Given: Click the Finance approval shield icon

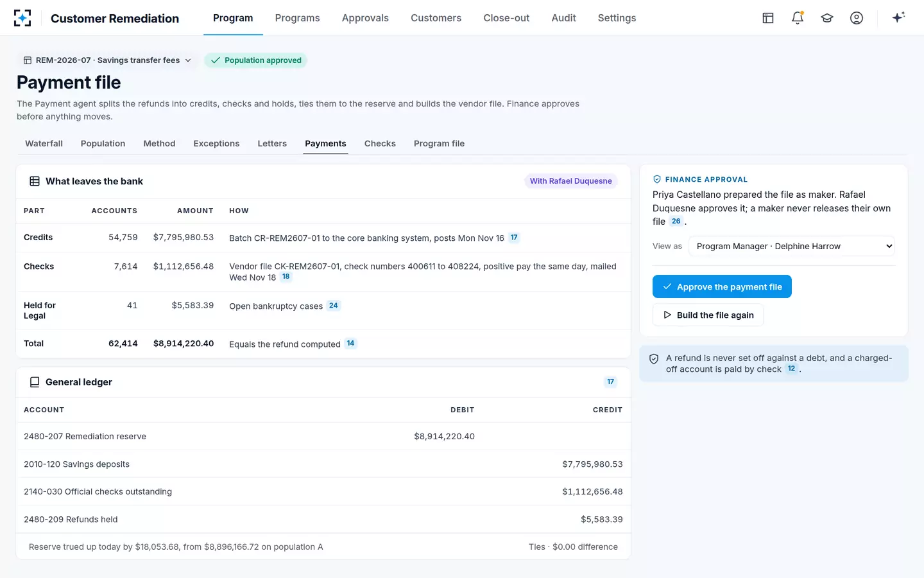Looking at the screenshot, I should pyautogui.click(x=657, y=179).
